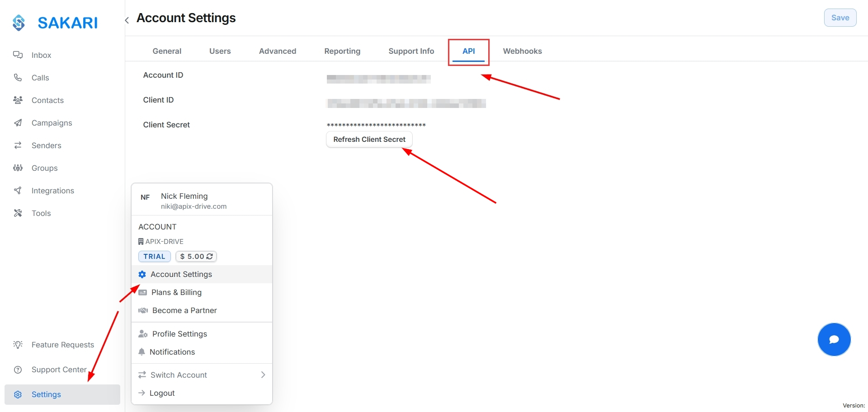Screen dimensions: 868x412
Task: Open the blue live chat bubble
Action: (834, 340)
